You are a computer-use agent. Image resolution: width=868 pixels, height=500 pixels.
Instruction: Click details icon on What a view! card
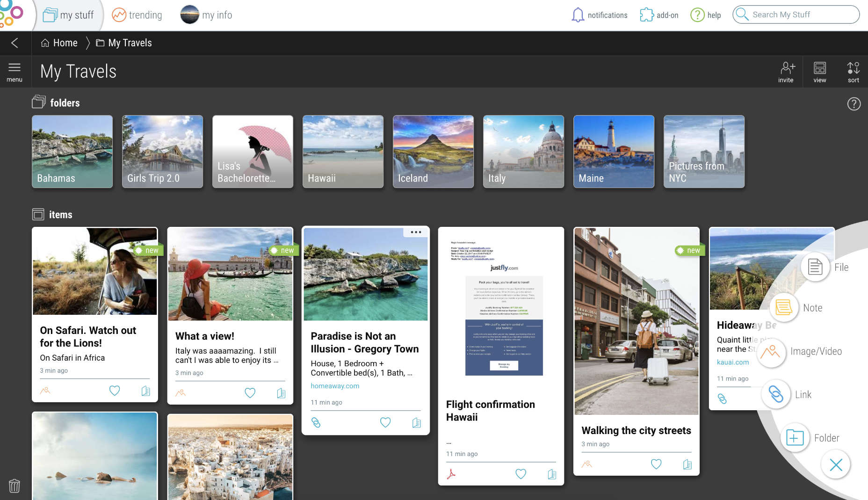281,393
